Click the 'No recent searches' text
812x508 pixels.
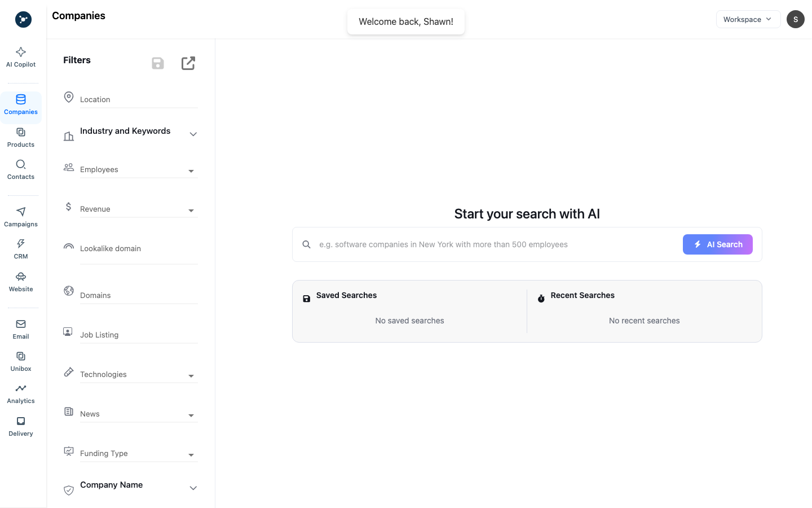point(645,321)
